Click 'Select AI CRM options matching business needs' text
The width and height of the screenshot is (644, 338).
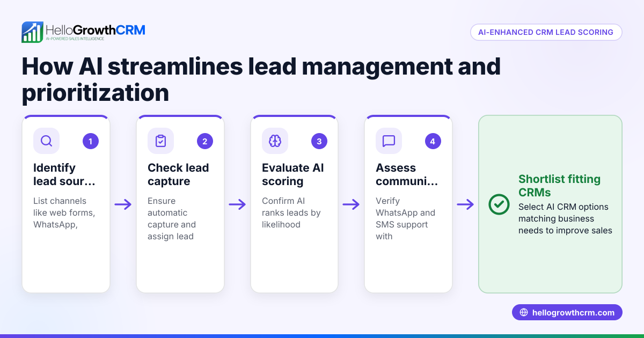565,218
